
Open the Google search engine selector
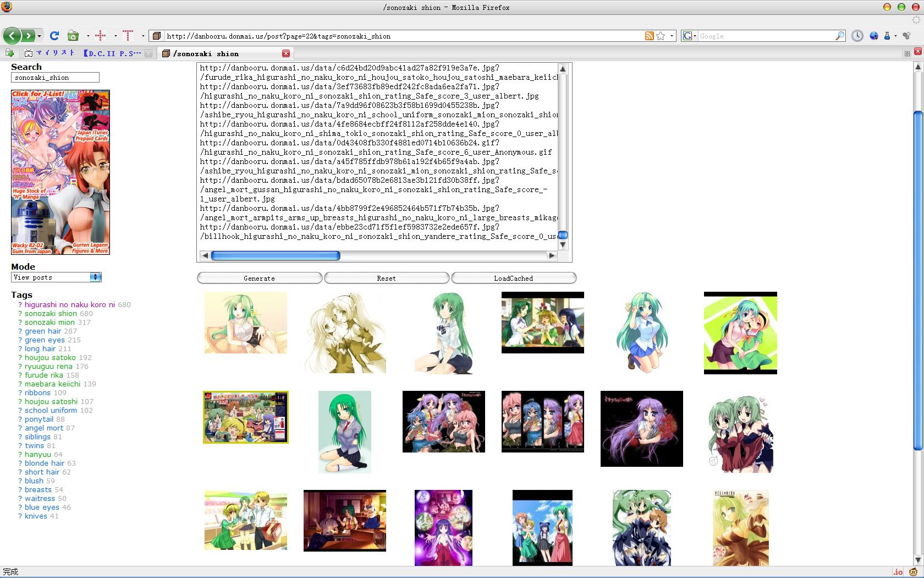pos(689,36)
